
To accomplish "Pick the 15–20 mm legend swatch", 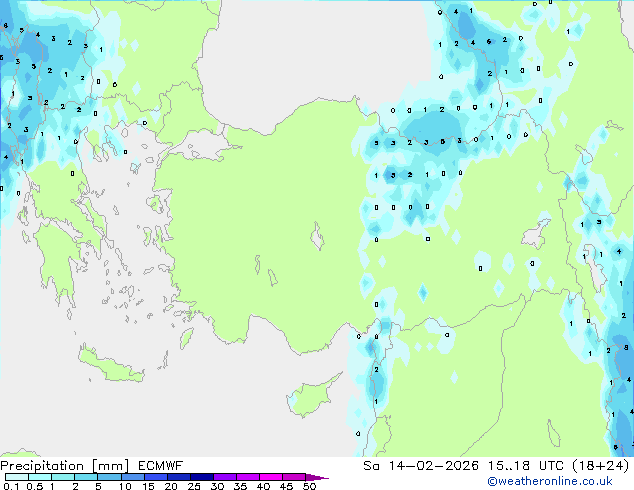I will [x=156, y=477].
